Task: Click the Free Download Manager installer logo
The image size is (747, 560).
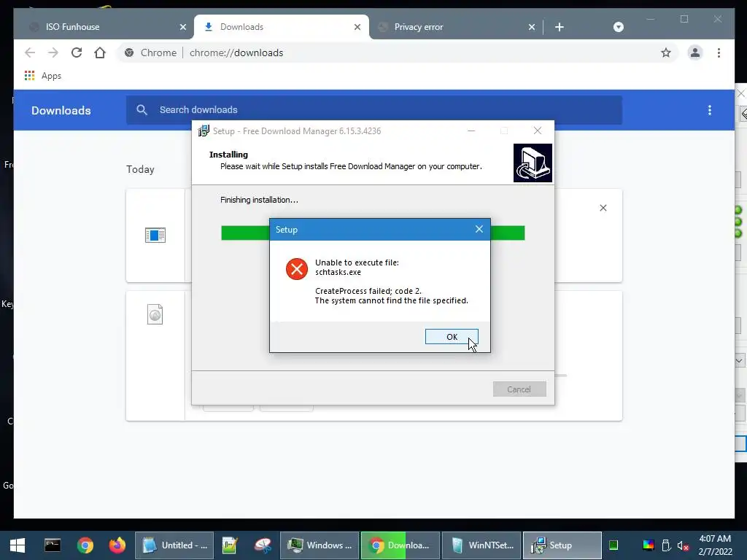Action: tap(533, 163)
